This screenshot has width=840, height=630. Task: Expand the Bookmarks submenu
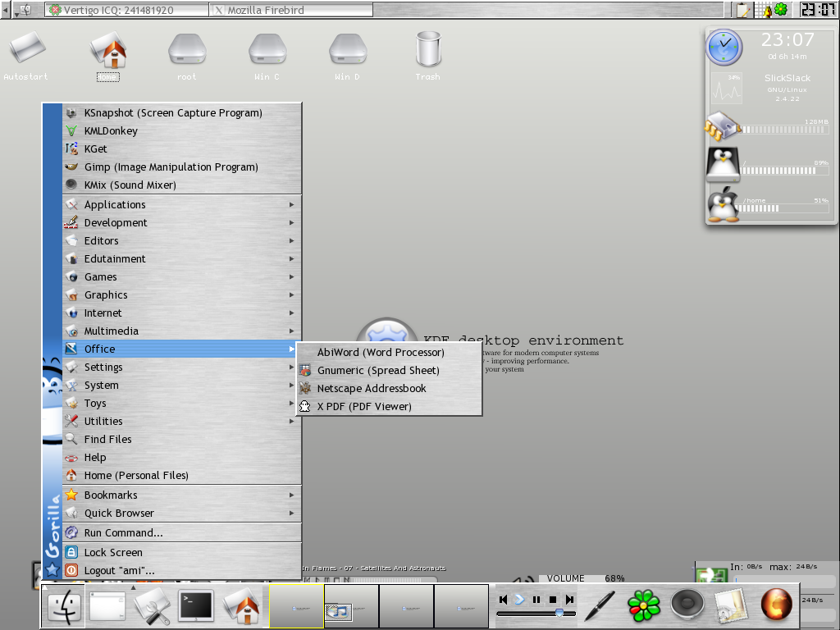point(182,495)
